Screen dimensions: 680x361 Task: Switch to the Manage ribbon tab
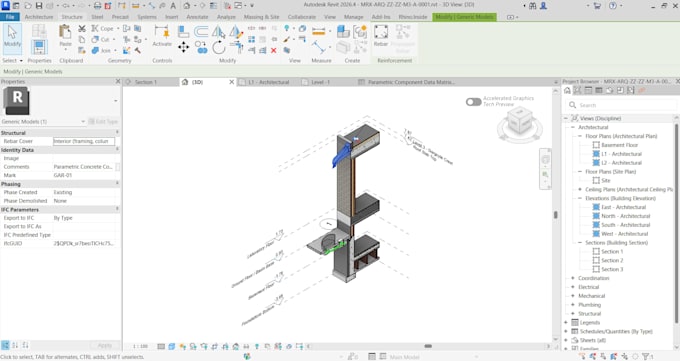tap(353, 17)
